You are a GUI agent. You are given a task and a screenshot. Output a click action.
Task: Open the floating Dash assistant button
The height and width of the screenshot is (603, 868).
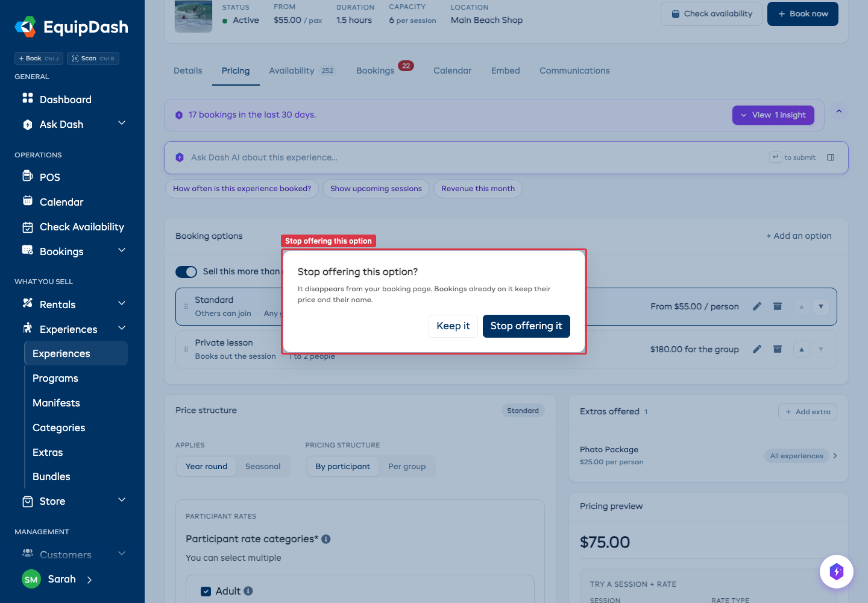(837, 572)
